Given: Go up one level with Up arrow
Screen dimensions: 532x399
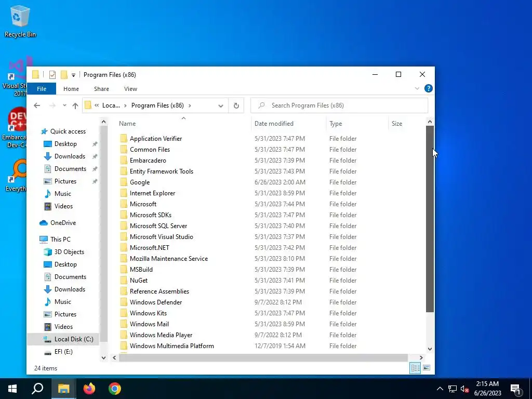Looking at the screenshot, I should [x=75, y=105].
